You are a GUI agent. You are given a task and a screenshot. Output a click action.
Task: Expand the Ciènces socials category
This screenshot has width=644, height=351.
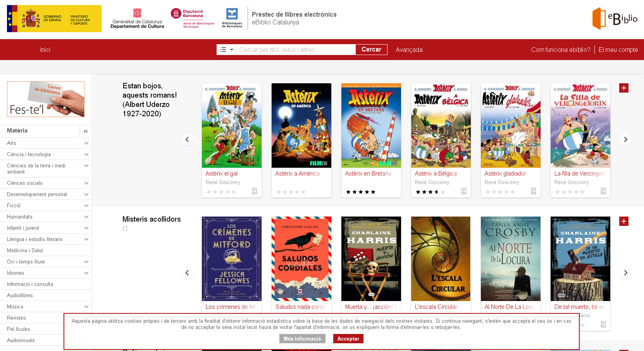pos(86,183)
